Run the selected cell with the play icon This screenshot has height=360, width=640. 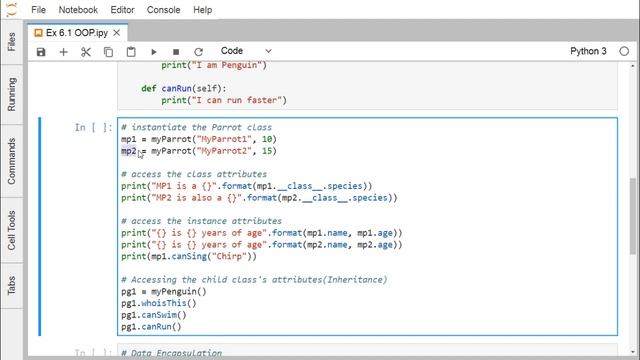[153, 52]
